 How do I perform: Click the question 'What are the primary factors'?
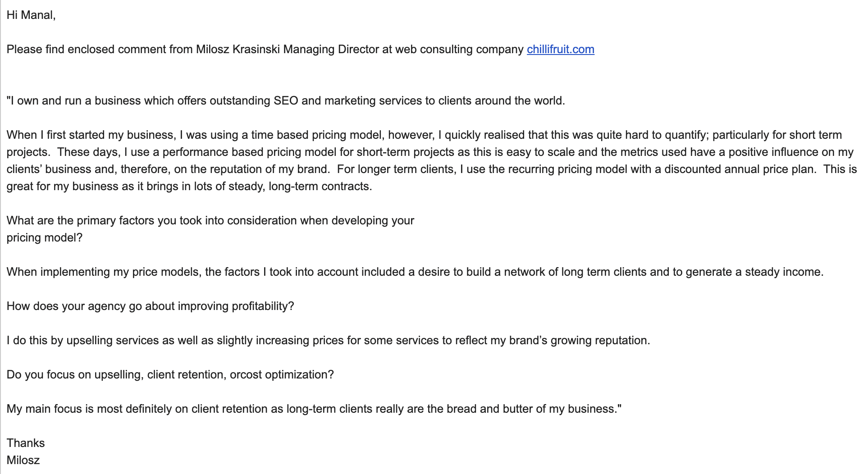tap(210, 220)
